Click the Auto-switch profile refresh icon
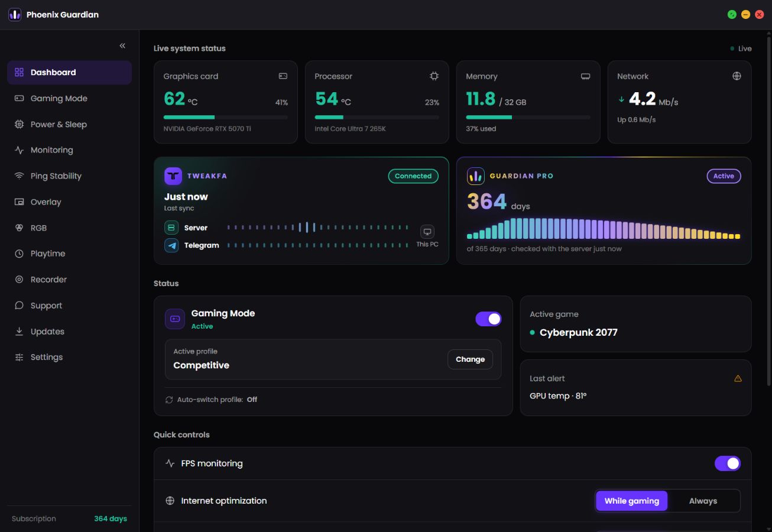 pos(169,400)
